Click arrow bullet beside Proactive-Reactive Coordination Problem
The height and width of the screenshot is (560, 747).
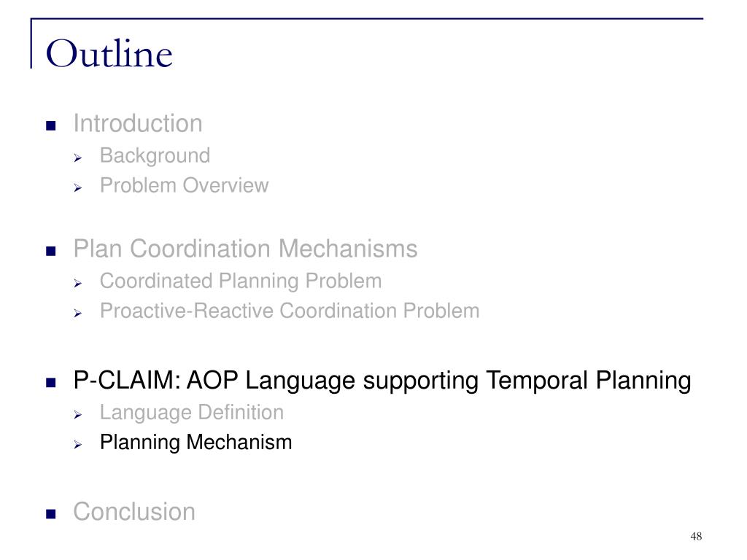pos(78,314)
